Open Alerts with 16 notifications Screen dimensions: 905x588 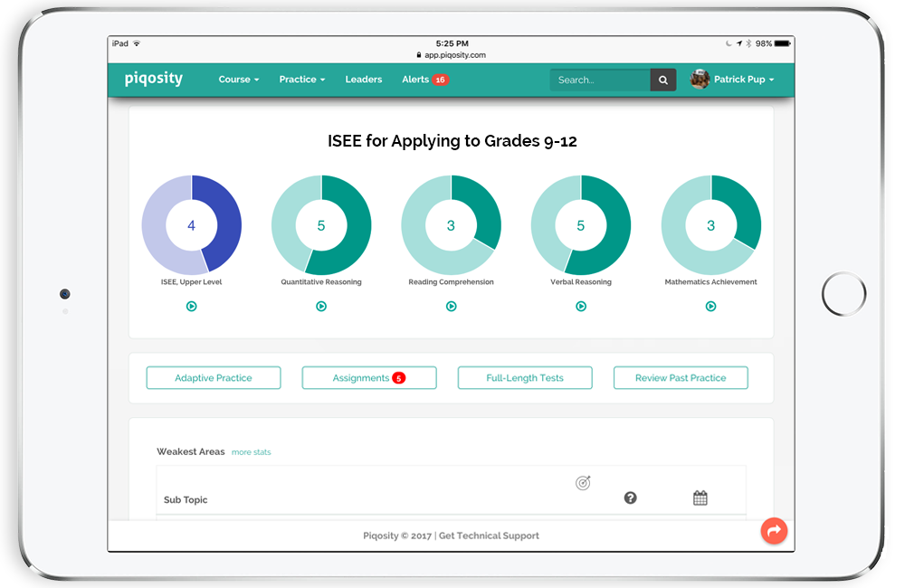(x=424, y=80)
